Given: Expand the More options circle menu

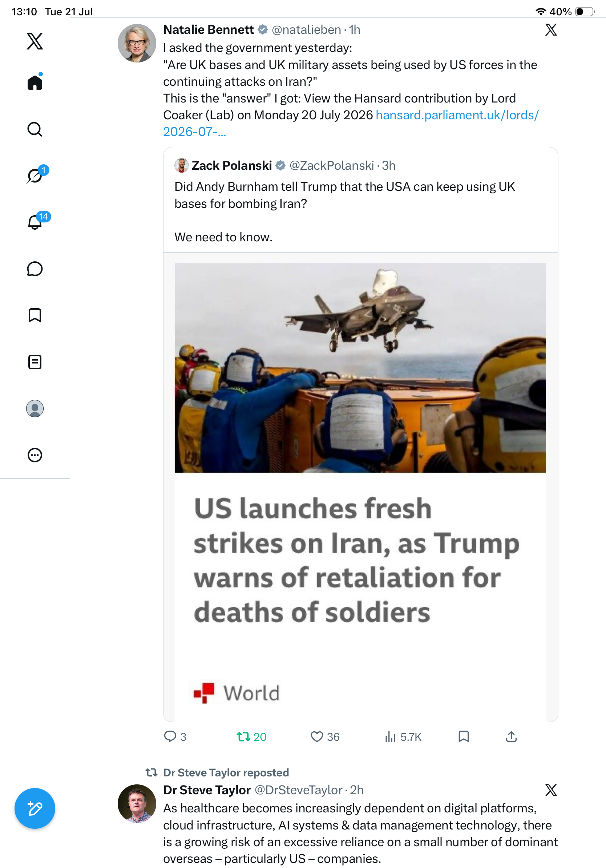Looking at the screenshot, I should click(x=35, y=455).
